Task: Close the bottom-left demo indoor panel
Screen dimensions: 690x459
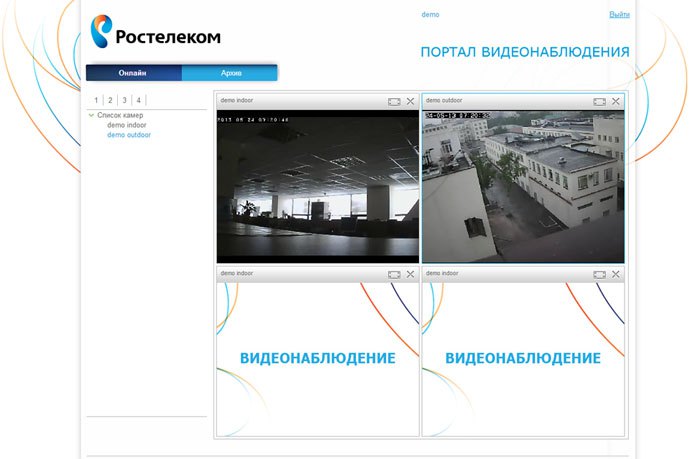Action: point(410,275)
